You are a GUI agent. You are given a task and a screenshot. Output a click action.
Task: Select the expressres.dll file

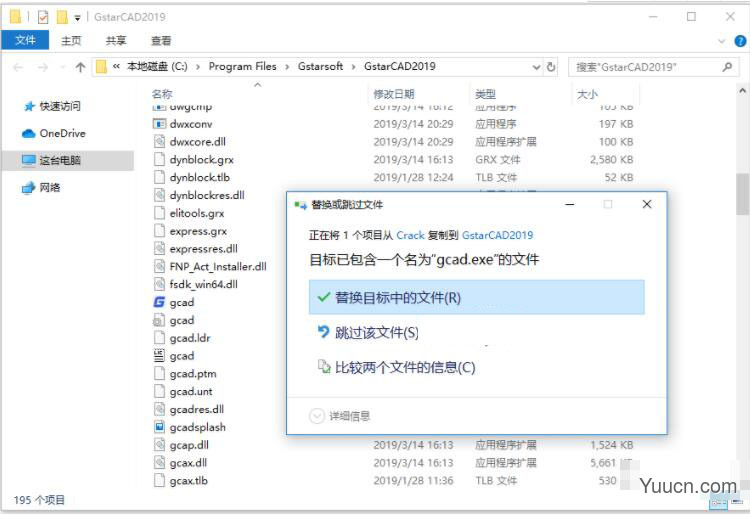point(203,249)
